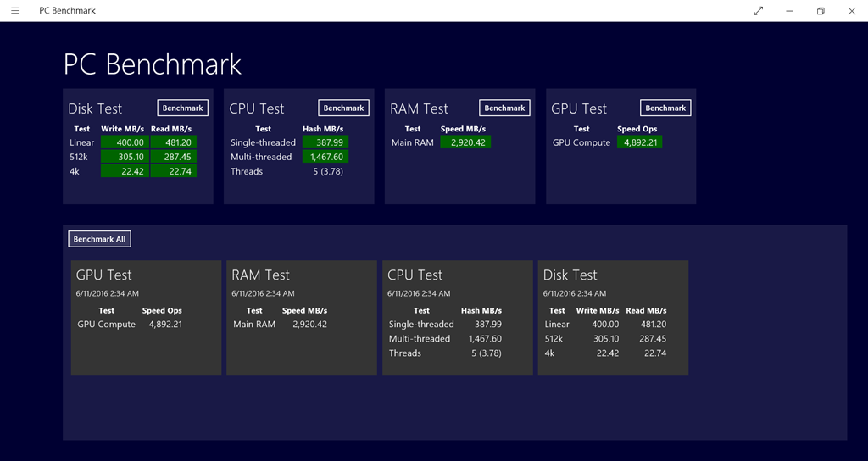Image resolution: width=868 pixels, height=461 pixels.
Task: Click the GPU Compute result 4,892.21 cell
Action: 637,142
